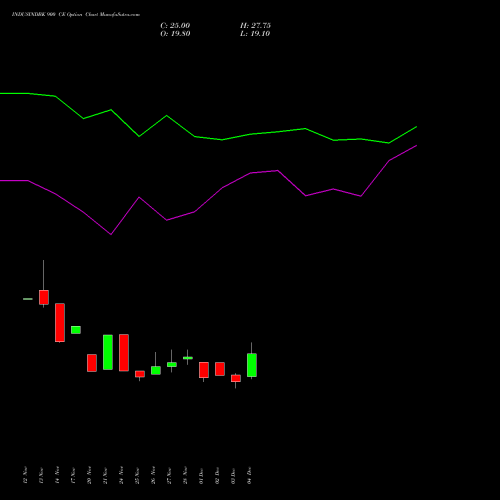The height and width of the screenshot is (500, 500).
Task: Click the small green candle above 17 Nov
Action: click(76, 330)
